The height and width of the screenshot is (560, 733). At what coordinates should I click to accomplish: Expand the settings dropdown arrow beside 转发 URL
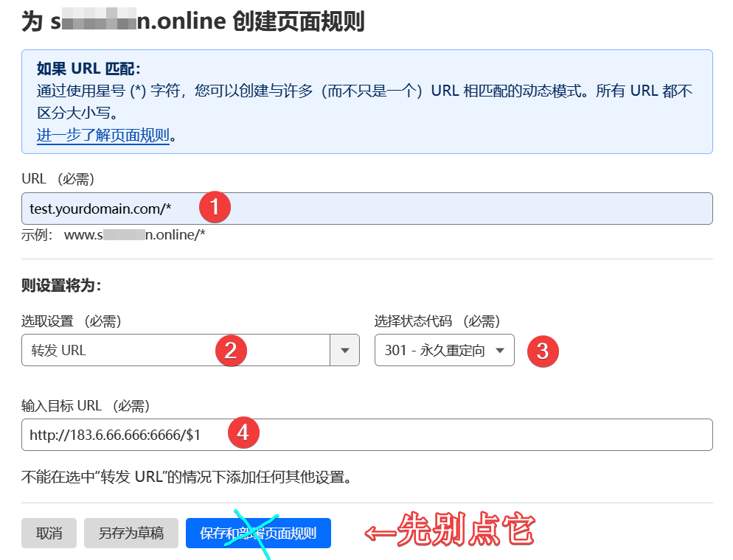[x=345, y=350]
